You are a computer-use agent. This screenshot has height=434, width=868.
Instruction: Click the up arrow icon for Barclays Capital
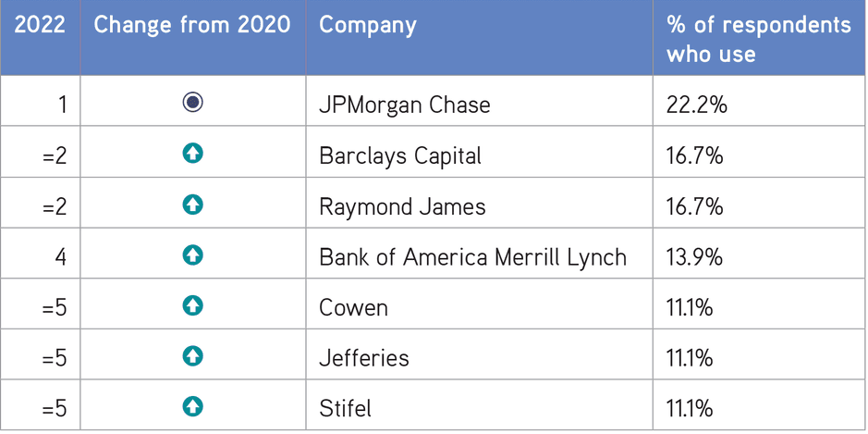192,154
